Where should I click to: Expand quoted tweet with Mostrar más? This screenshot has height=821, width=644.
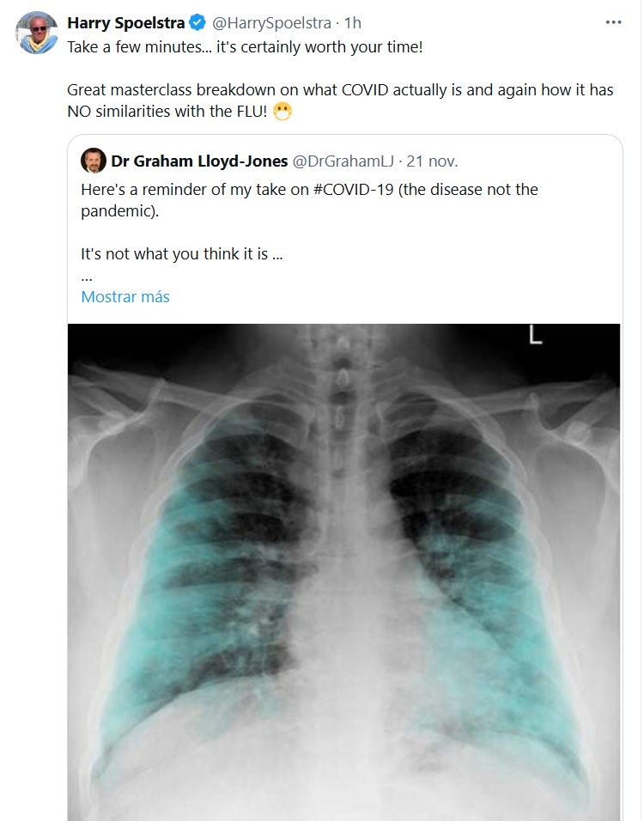(125, 297)
